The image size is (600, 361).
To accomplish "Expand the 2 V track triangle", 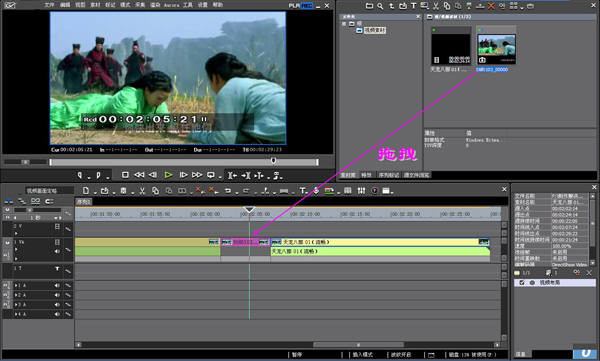I will pyautogui.click(x=16, y=233).
